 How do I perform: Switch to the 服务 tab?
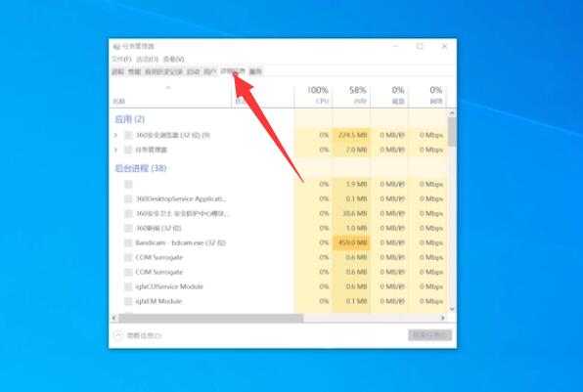click(x=255, y=71)
